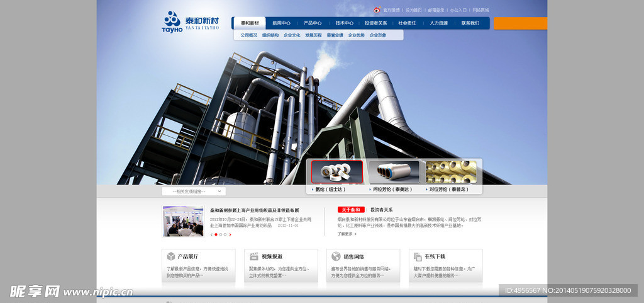Click description text under 在线下载
644x303 pixels.
(445, 272)
